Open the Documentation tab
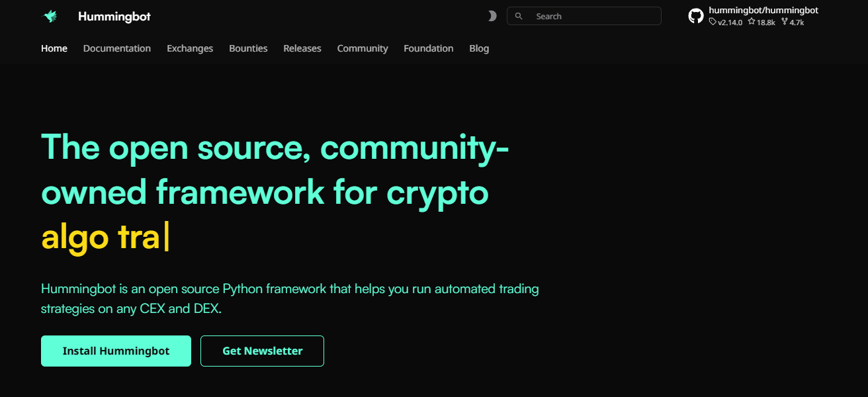 click(117, 48)
